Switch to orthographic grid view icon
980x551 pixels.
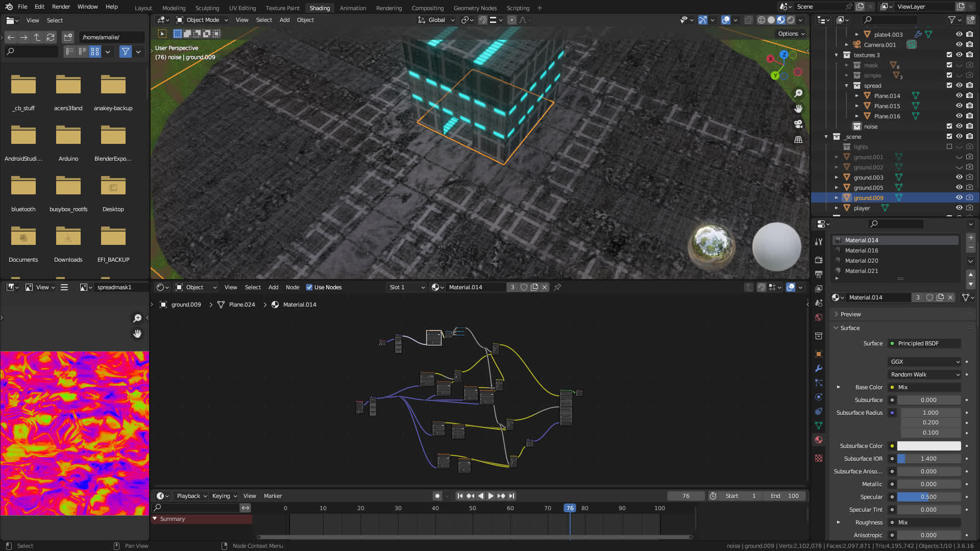point(798,139)
